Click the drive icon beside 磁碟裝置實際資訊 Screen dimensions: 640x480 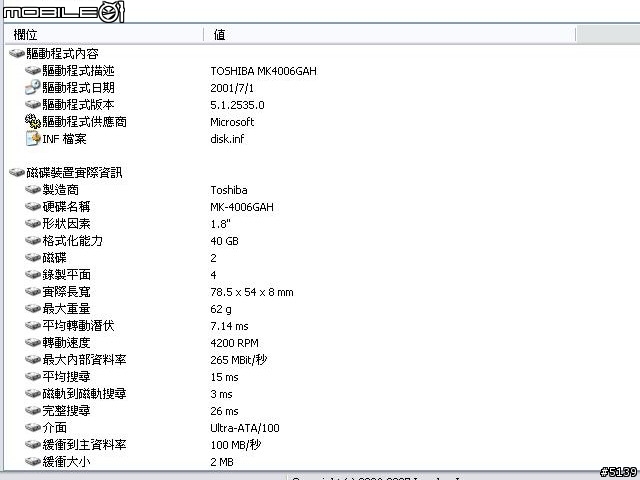pyautogui.click(x=17, y=173)
